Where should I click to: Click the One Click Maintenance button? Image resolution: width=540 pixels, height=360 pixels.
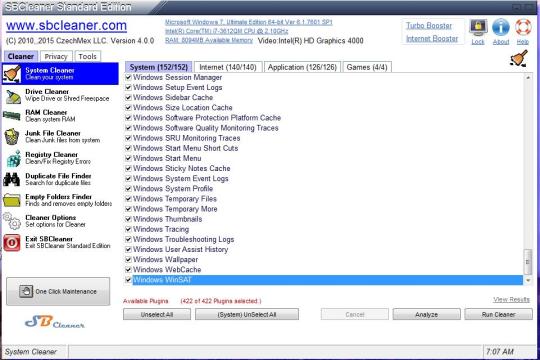[x=58, y=291]
